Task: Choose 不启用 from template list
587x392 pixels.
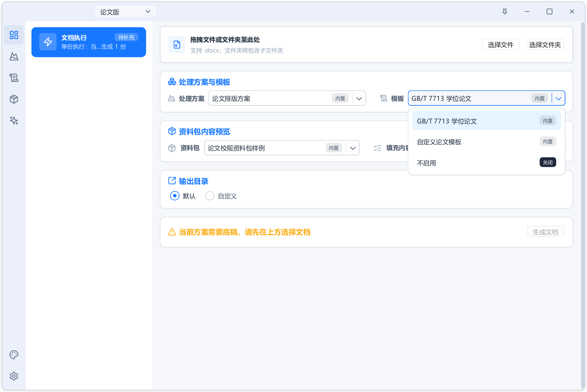Action: [486, 163]
